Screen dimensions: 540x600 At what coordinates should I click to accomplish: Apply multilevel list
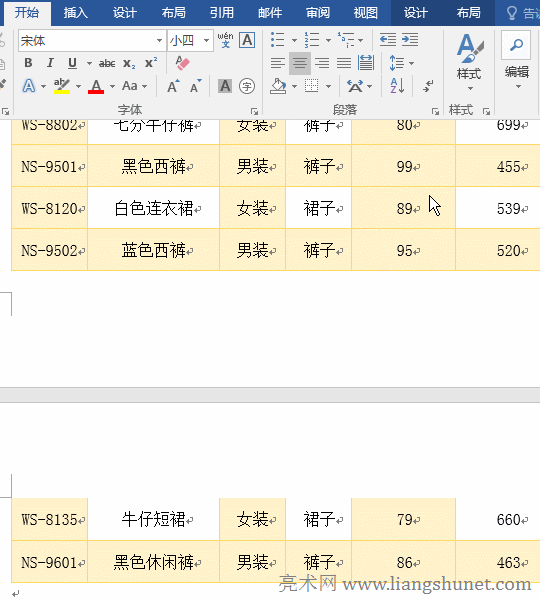coord(346,40)
